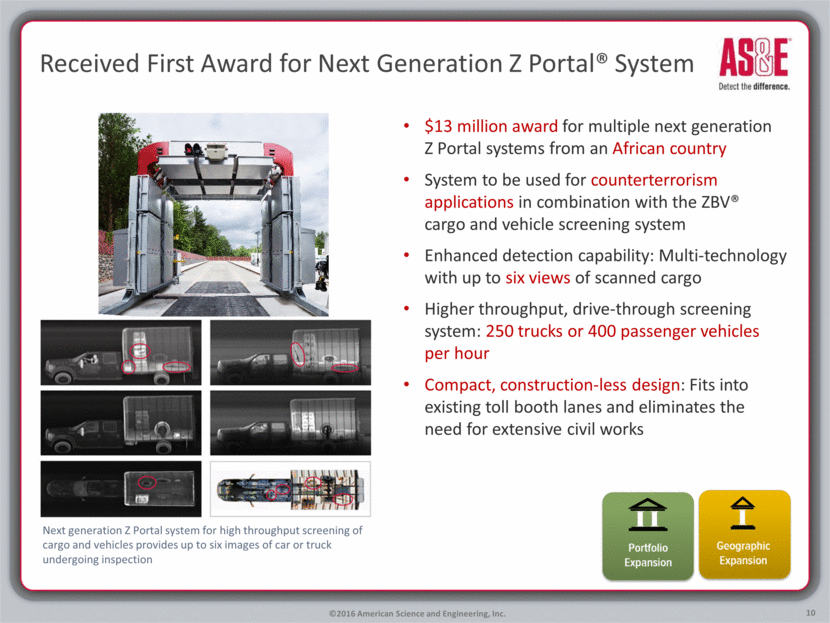Screen dimensions: 830x623
Task: Click the AS&E logo
Action: [753, 62]
